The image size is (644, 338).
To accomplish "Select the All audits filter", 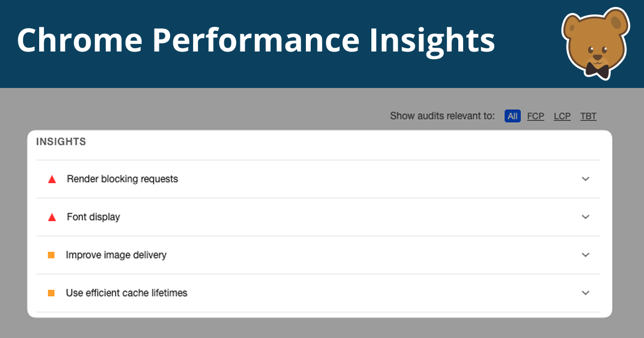I will (513, 116).
